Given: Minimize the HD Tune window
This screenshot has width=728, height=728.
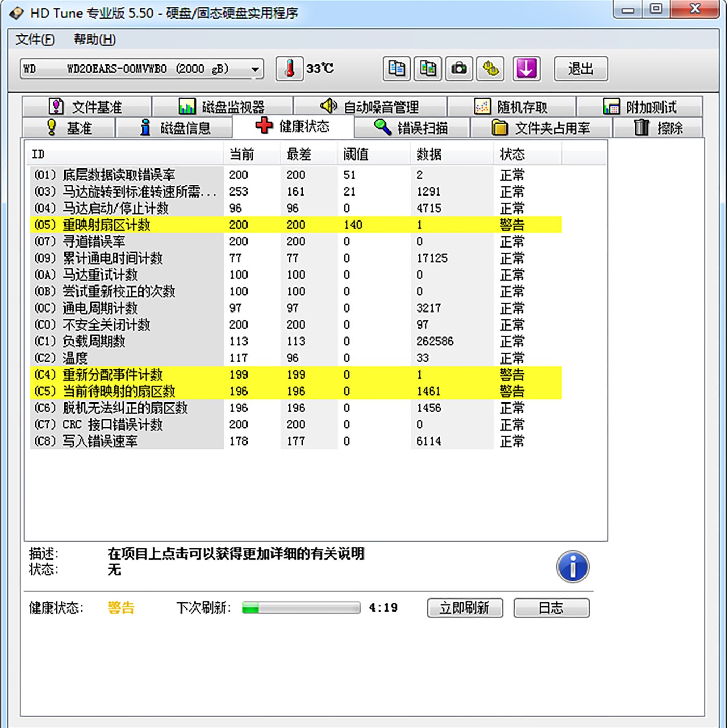Looking at the screenshot, I should [x=628, y=10].
